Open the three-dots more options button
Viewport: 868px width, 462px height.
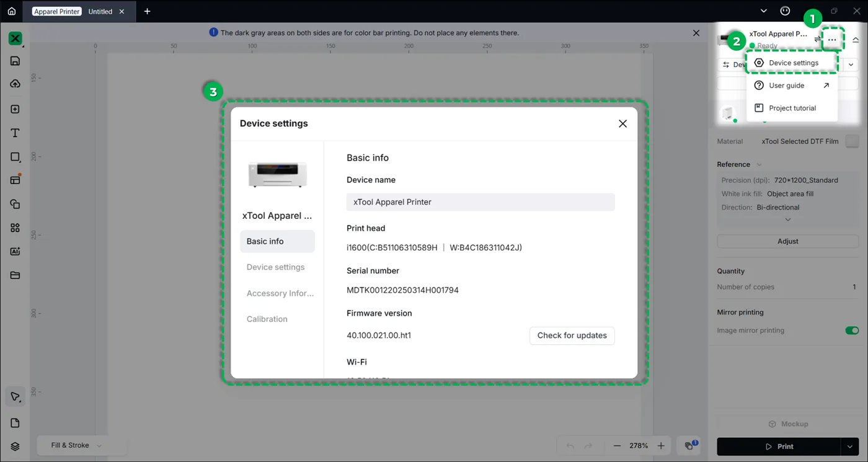pos(832,40)
